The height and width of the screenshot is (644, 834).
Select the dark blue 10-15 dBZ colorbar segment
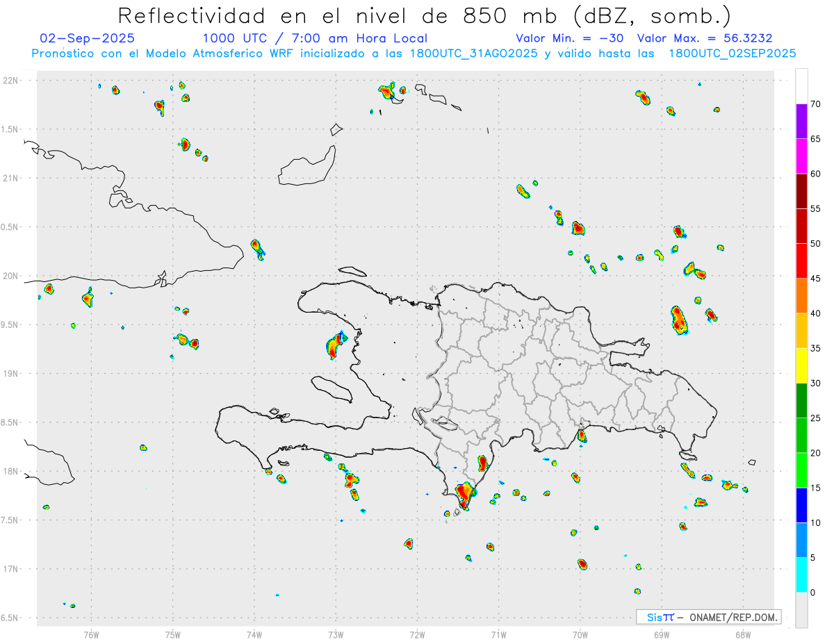coord(801,505)
